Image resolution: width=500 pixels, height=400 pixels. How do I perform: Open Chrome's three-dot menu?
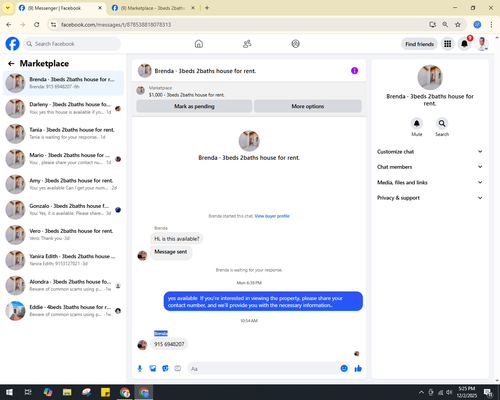point(491,25)
